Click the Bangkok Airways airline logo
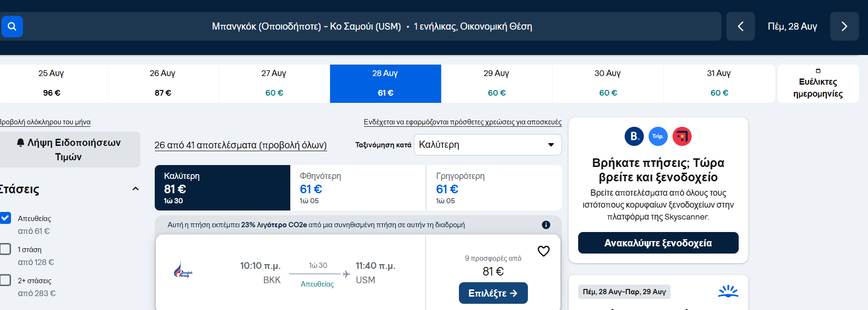The width and height of the screenshot is (868, 310). point(183,270)
